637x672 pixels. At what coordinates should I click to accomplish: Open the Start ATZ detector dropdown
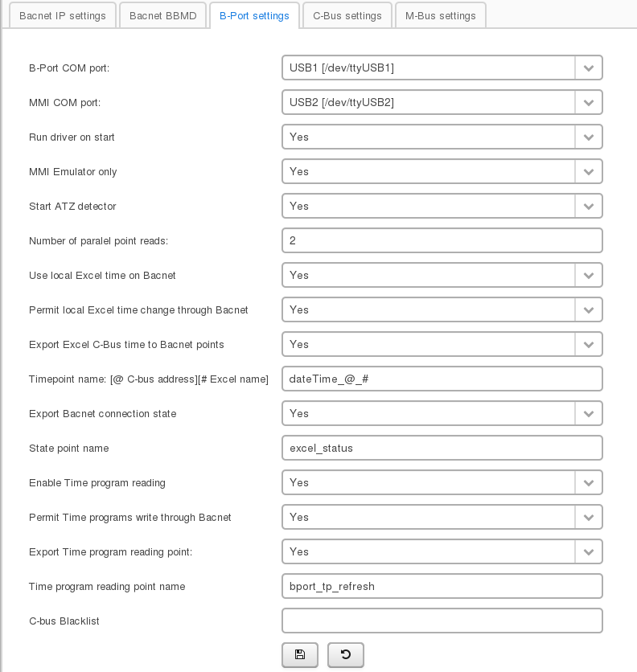coord(589,207)
